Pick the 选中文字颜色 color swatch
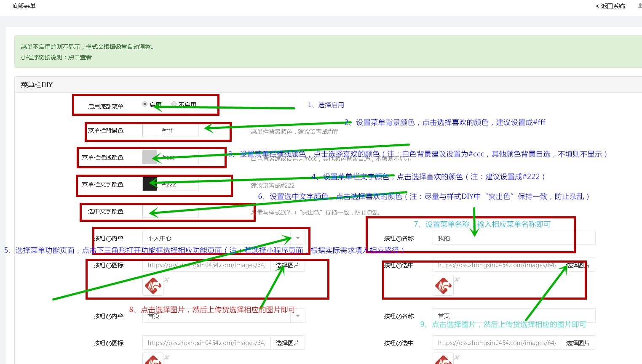The height and width of the screenshot is (364, 642). 150,211
